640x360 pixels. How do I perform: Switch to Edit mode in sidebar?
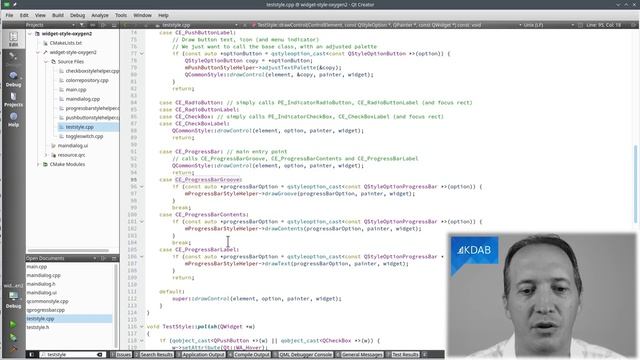click(13, 39)
